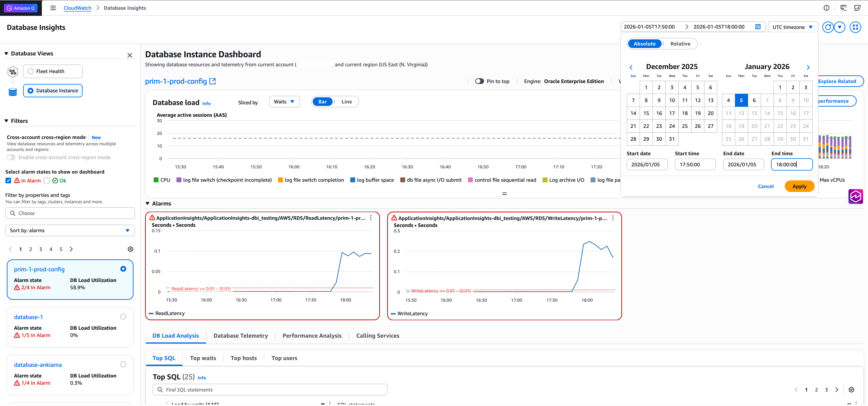Check the Ok alarm state checkbox
Viewport: 868px width, 406px height.
[x=47, y=181]
